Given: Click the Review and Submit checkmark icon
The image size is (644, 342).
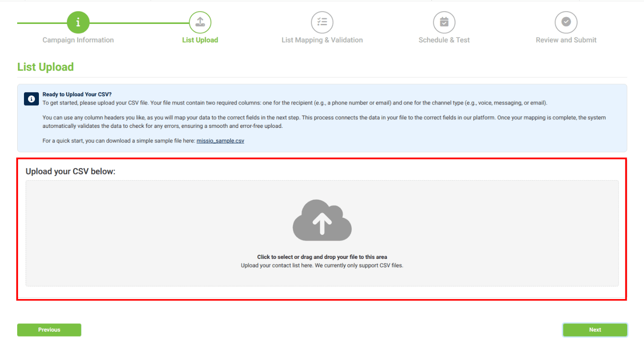Looking at the screenshot, I should coord(566,22).
